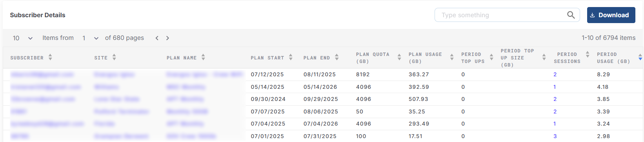Sort by Period Top Ups arrows

[491, 58]
